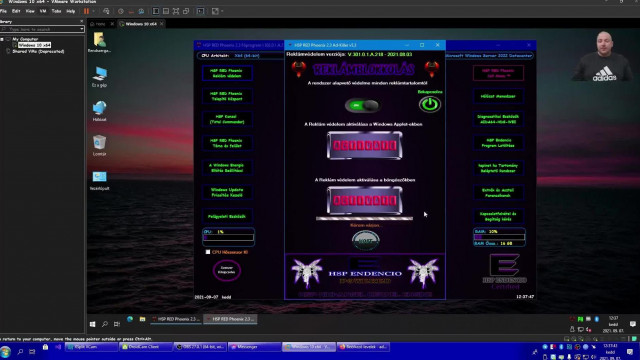The image size is (640, 360).
Task: Open the console view icon
Action: coord(200,11)
